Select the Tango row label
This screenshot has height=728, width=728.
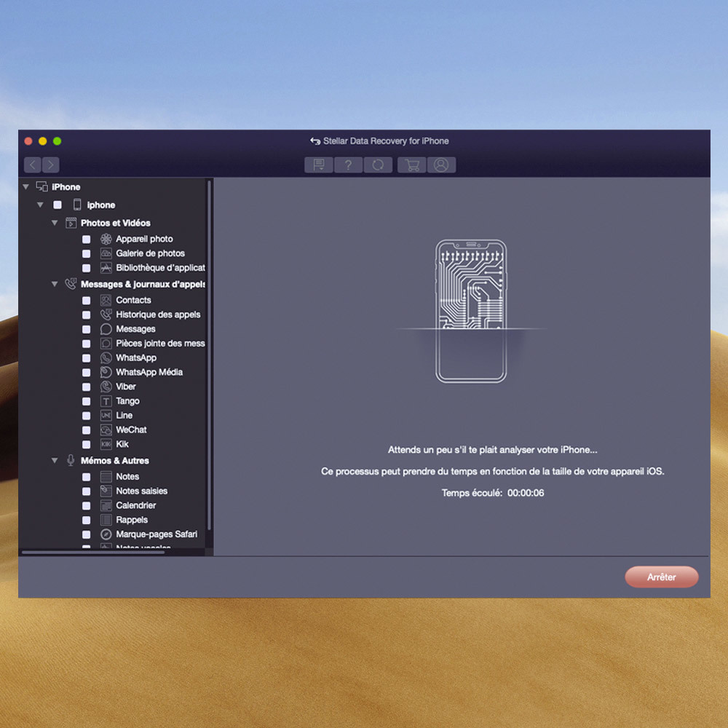[x=127, y=401]
